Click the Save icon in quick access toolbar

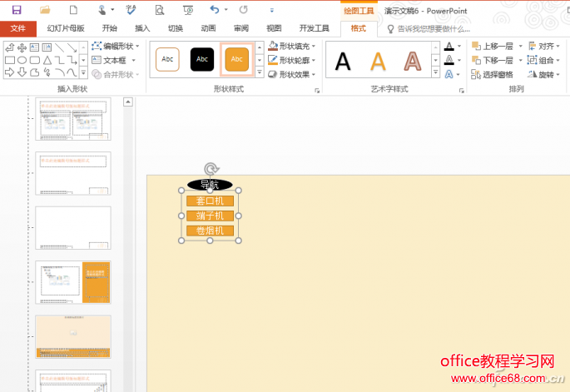point(16,10)
